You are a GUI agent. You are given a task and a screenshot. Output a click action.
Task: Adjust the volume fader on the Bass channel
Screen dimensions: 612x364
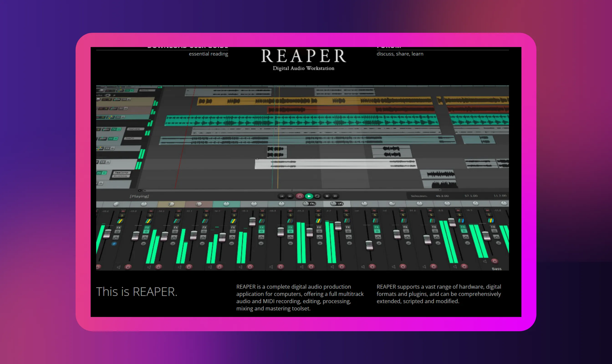coord(487,236)
